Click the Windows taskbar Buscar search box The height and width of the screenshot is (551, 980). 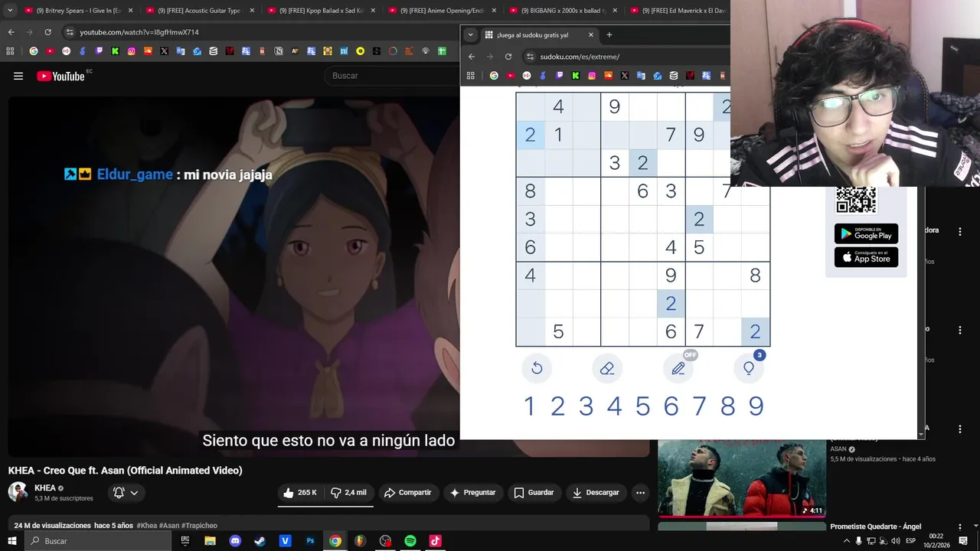tap(98, 541)
